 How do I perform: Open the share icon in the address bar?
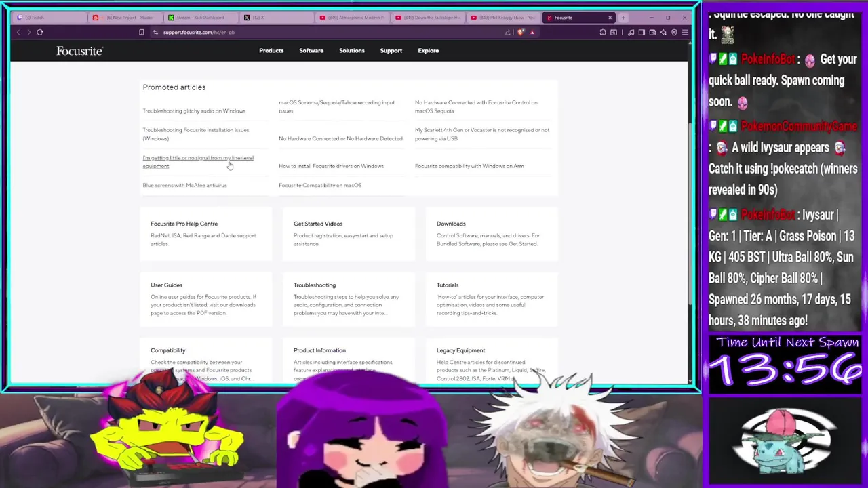(x=507, y=32)
